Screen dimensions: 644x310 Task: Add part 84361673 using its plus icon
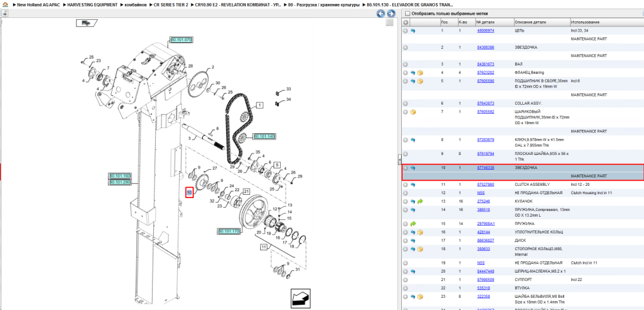[x=405, y=64]
